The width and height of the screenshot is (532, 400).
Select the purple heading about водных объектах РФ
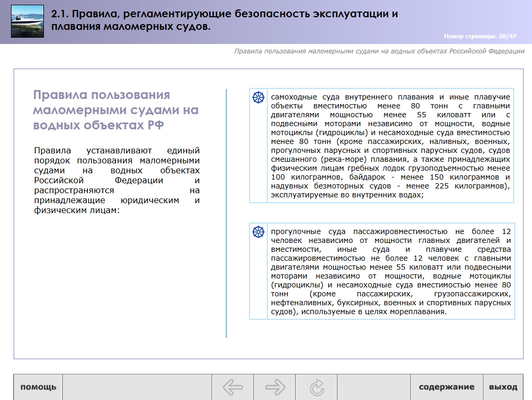point(116,110)
